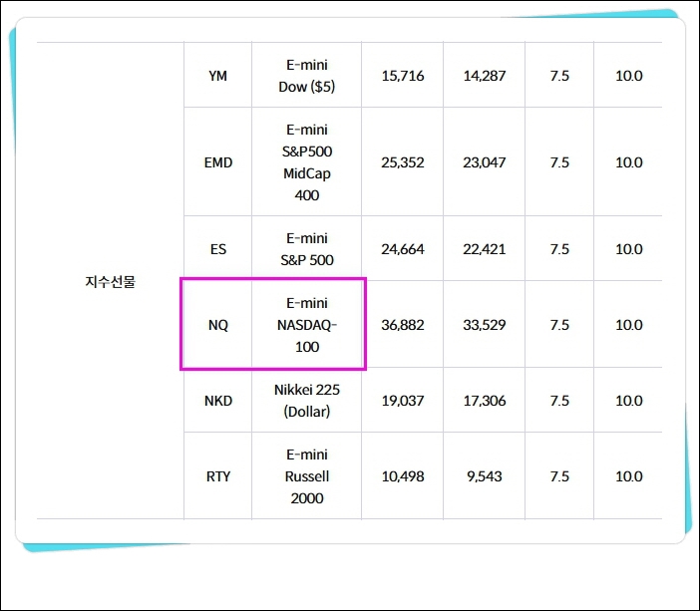Select the 15,716 value in YM row
The height and width of the screenshot is (611, 700).
point(402,76)
